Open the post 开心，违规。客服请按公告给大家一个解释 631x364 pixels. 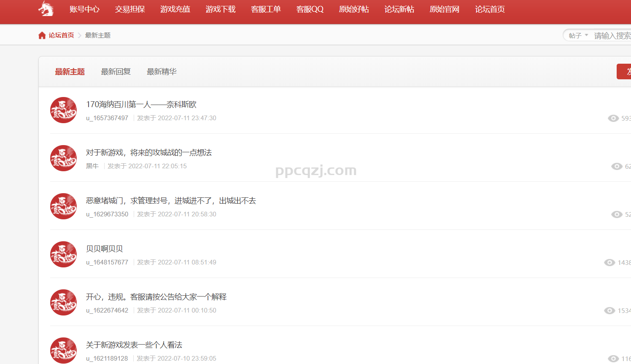coord(156,297)
